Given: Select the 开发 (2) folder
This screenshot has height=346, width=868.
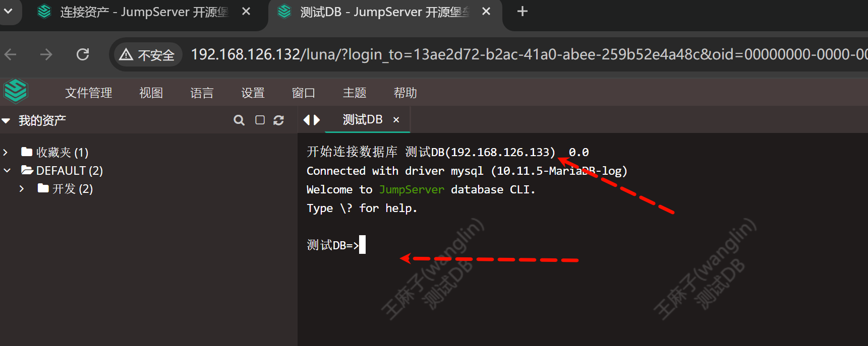Looking at the screenshot, I should point(65,189).
